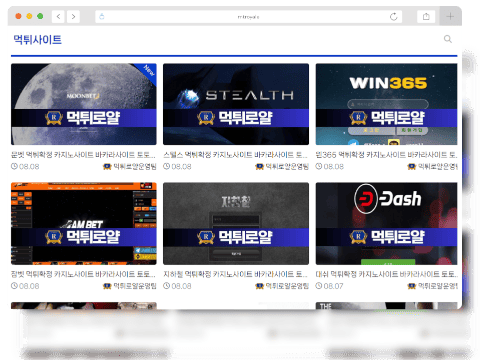Open the 지하철 thumbnail card
Screen dimensions: 480x360
pyautogui.click(x=236, y=223)
